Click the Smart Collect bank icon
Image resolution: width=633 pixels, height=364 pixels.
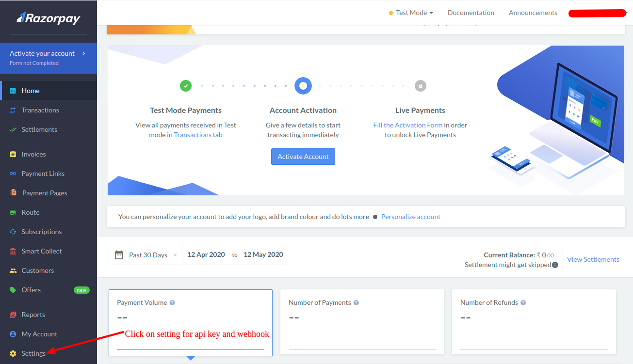point(13,251)
